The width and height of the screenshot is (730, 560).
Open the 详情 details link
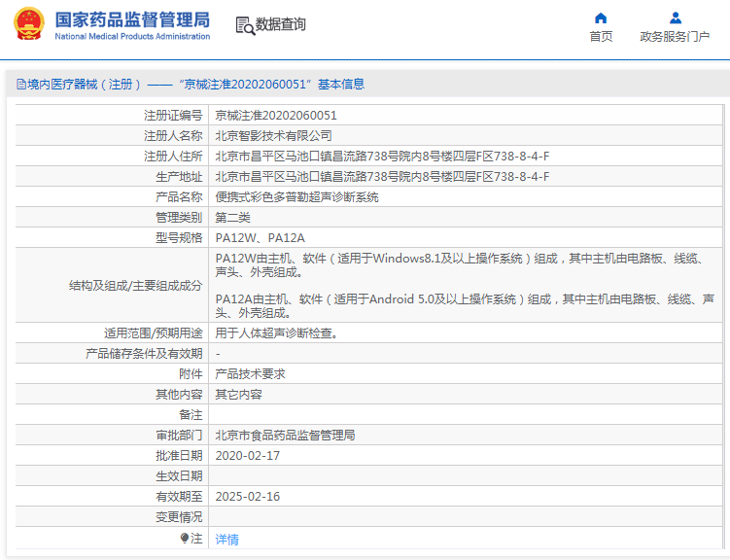(x=226, y=539)
